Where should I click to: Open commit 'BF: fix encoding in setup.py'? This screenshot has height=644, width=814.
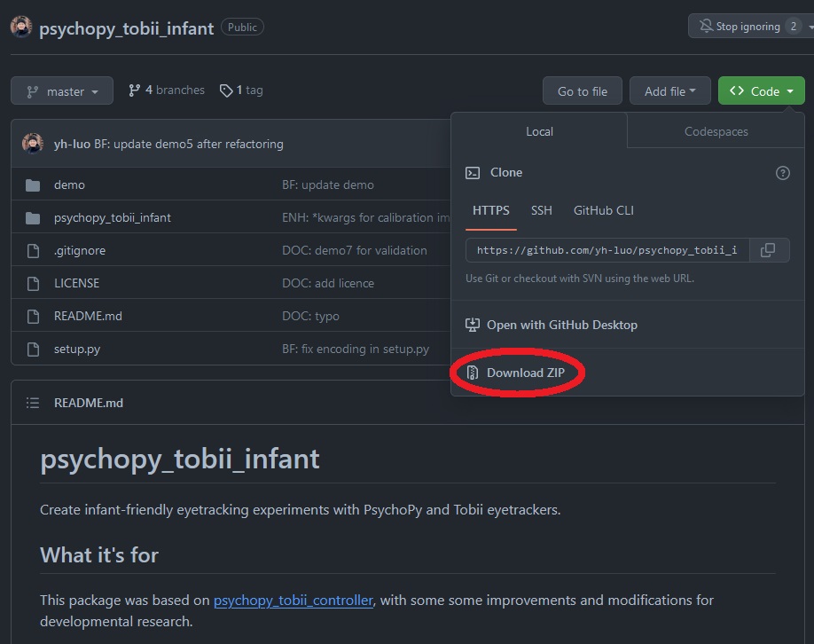[x=355, y=349]
